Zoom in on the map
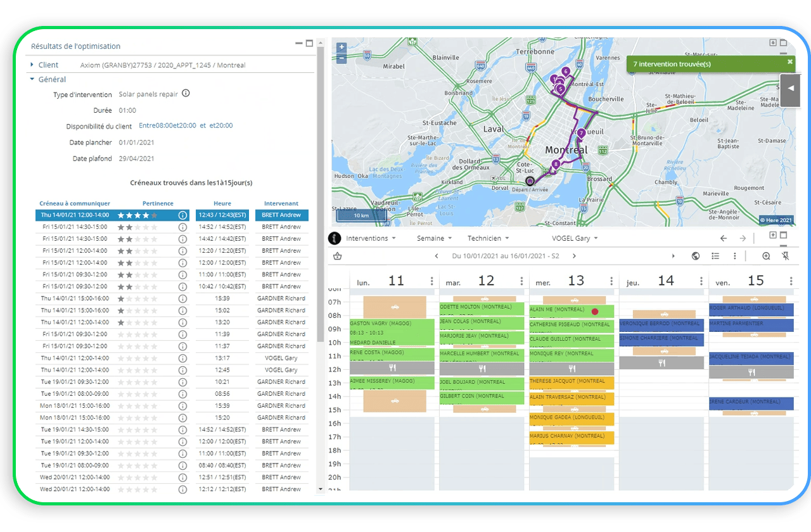This screenshot has height=532, width=811. click(342, 47)
